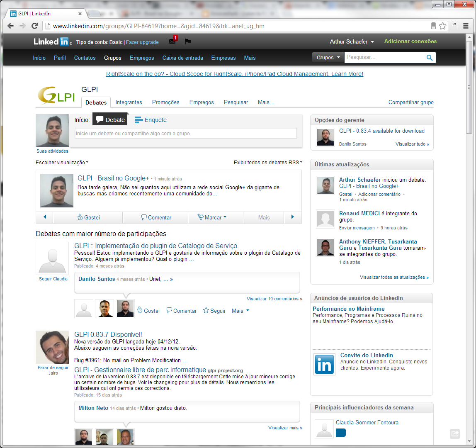
Task: Show previous featured debate with left arrow
Action: pos(45,217)
